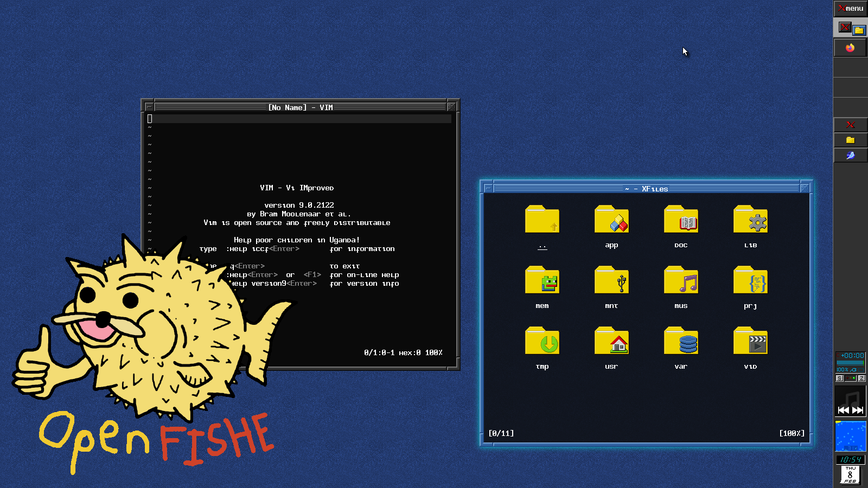Click the red X terminal icon in the lower dock

(x=850, y=125)
